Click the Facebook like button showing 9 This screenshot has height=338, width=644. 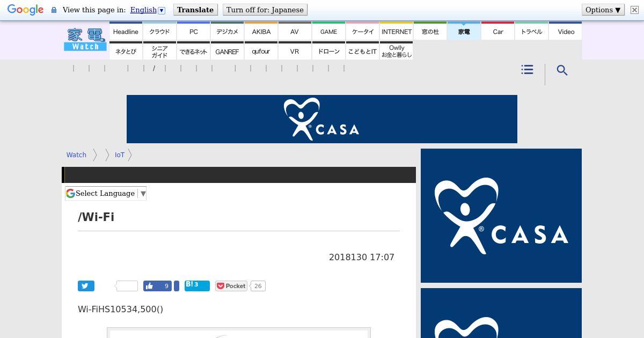click(x=157, y=286)
